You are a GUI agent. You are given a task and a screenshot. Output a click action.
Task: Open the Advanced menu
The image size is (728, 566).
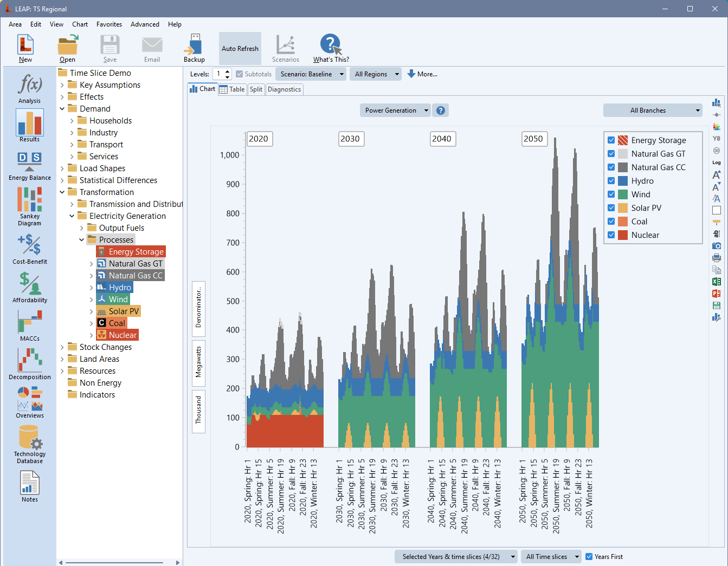coord(145,24)
